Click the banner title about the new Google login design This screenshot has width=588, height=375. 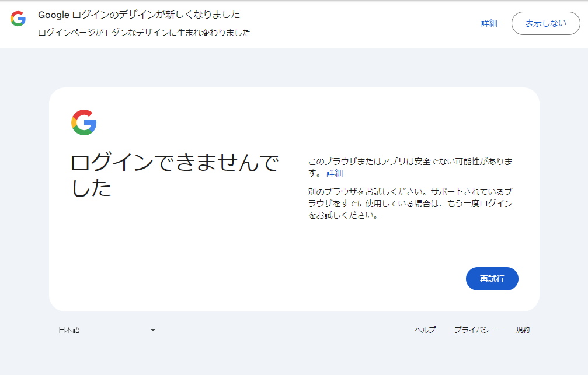pyautogui.click(x=139, y=15)
